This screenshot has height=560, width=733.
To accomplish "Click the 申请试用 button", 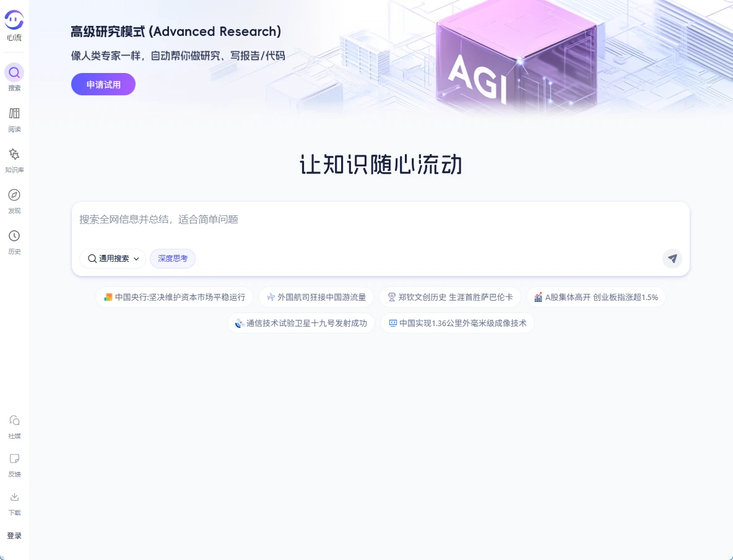I will coord(103,85).
